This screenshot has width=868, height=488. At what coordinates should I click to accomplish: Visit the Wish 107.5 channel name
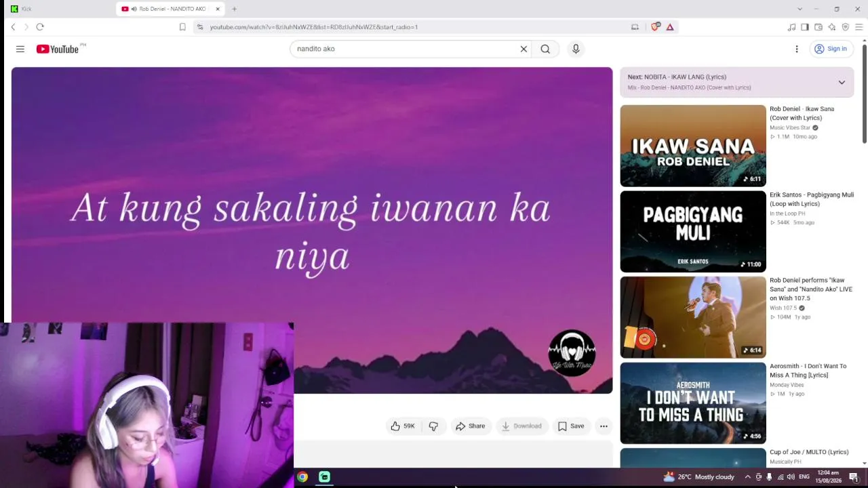783,308
